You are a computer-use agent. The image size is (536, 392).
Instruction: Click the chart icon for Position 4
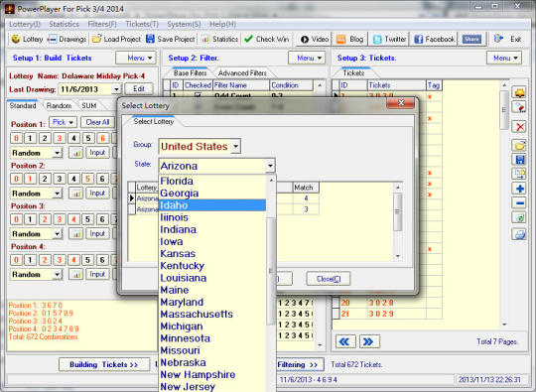(x=76, y=275)
